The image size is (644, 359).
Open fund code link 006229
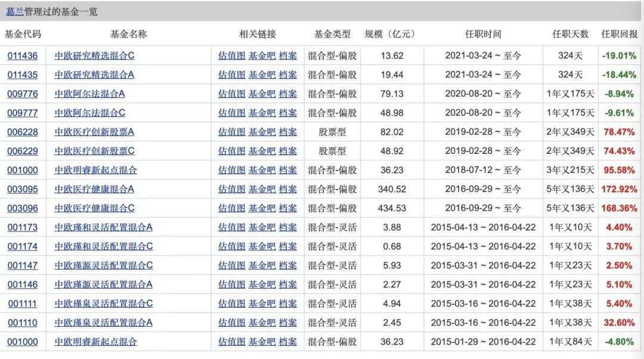(x=23, y=151)
